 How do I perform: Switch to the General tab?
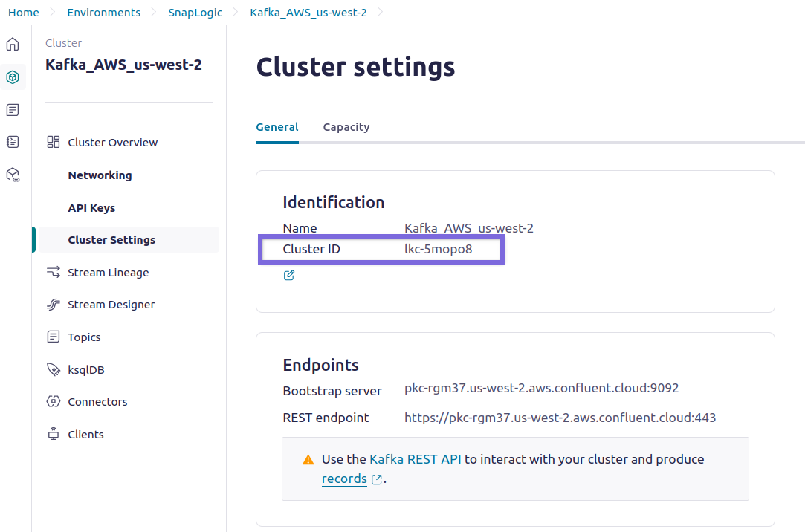point(277,127)
